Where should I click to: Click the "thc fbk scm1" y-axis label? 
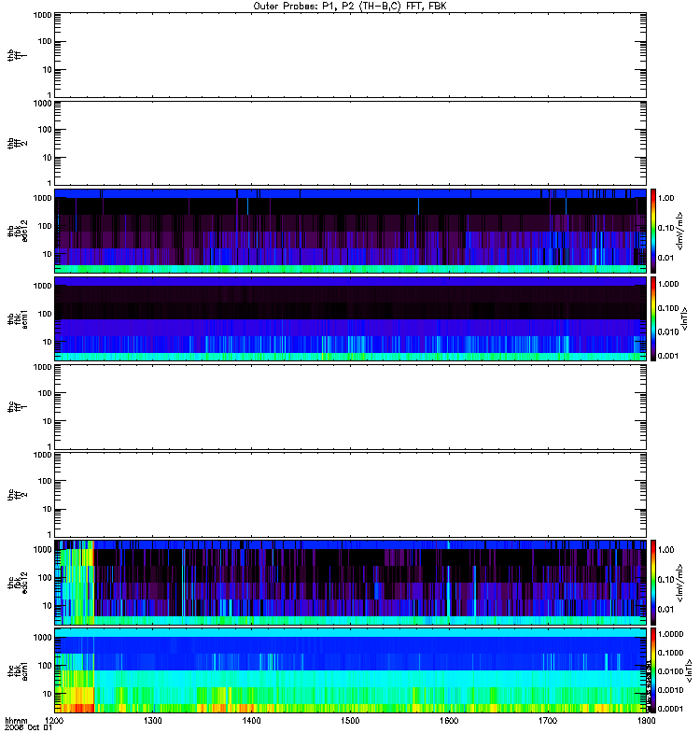click(18, 670)
